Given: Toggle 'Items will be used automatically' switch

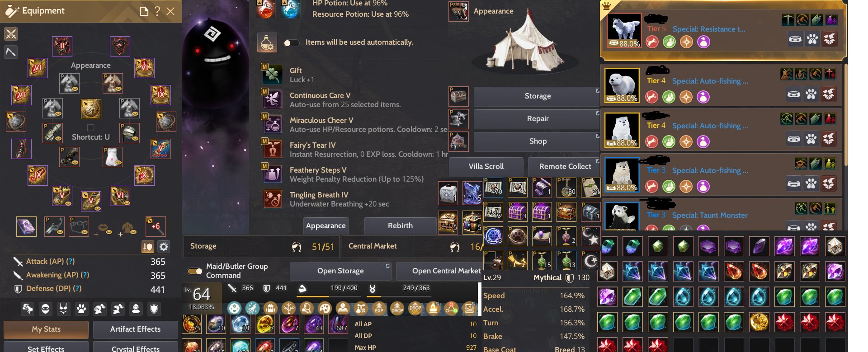Looking at the screenshot, I should click(291, 43).
